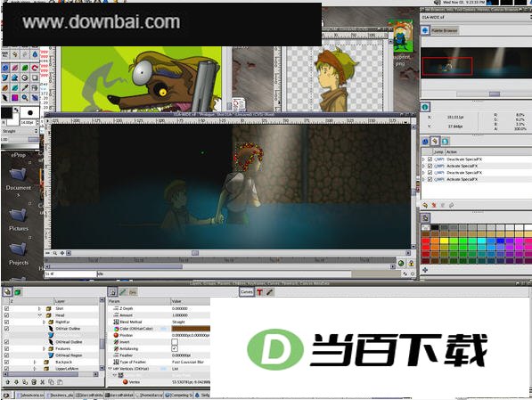
Task: Expand the Backpack layer group
Action: [35, 362]
